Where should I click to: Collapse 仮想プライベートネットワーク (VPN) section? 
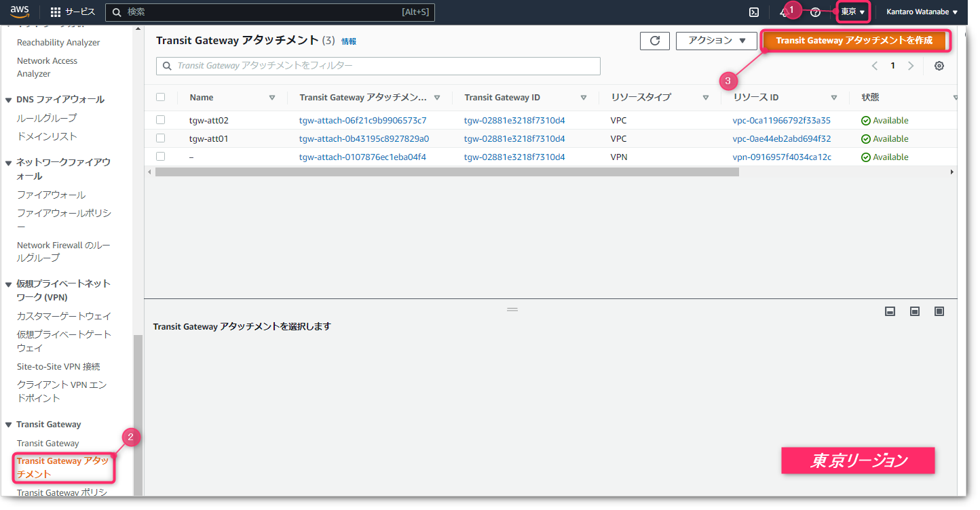tap(8, 283)
